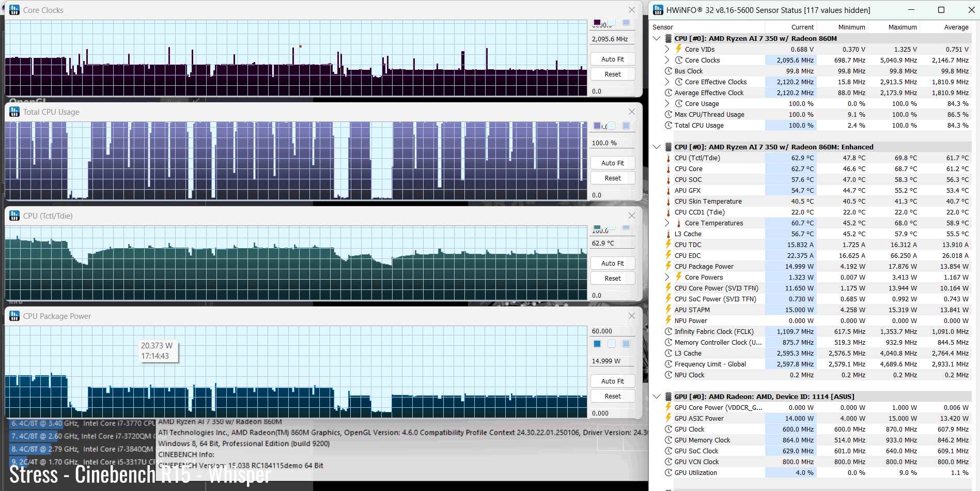The width and height of the screenshot is (980, 491).
Task: Click the HWiNFO icon in Core Clocks window title
Action: [x=14, y=10]
